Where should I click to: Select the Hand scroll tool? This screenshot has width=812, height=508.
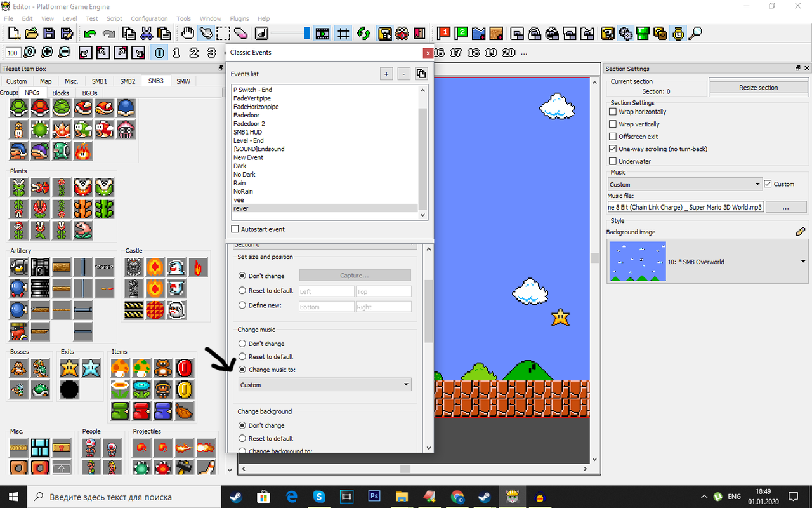click(x=188, y=33)
